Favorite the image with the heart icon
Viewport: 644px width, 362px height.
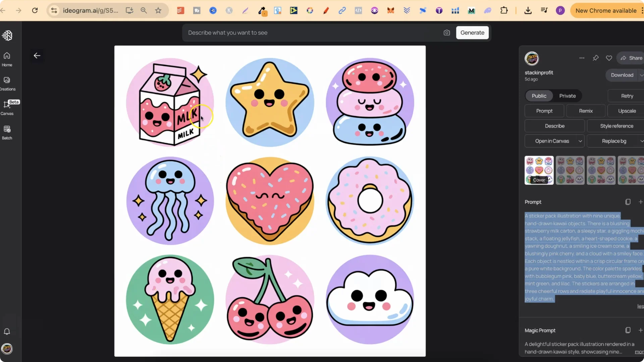point(609,58)
